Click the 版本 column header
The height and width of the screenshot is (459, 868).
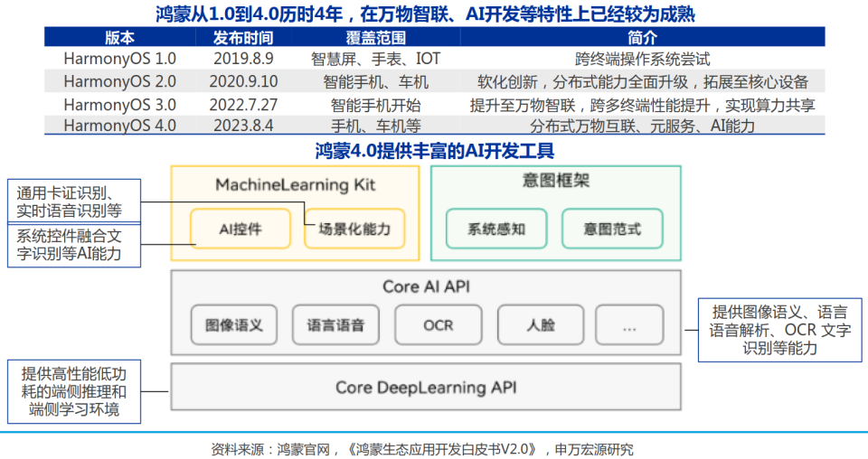click(x=119, y=38)
